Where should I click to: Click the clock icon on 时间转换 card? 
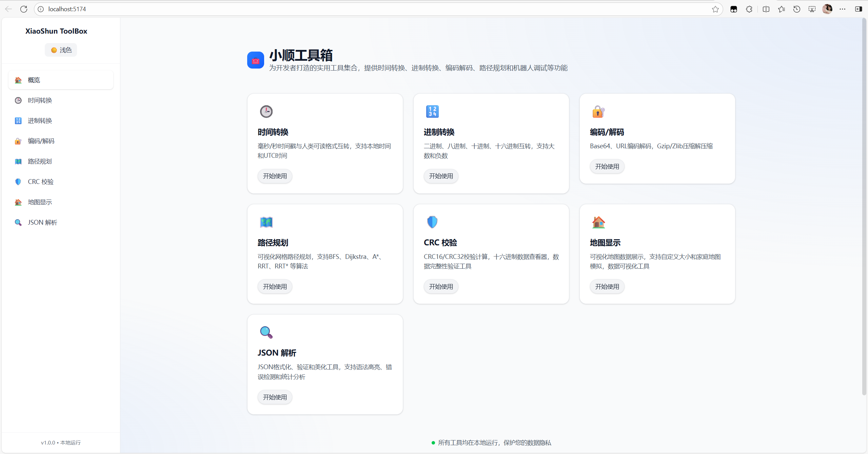pos(266,111)
